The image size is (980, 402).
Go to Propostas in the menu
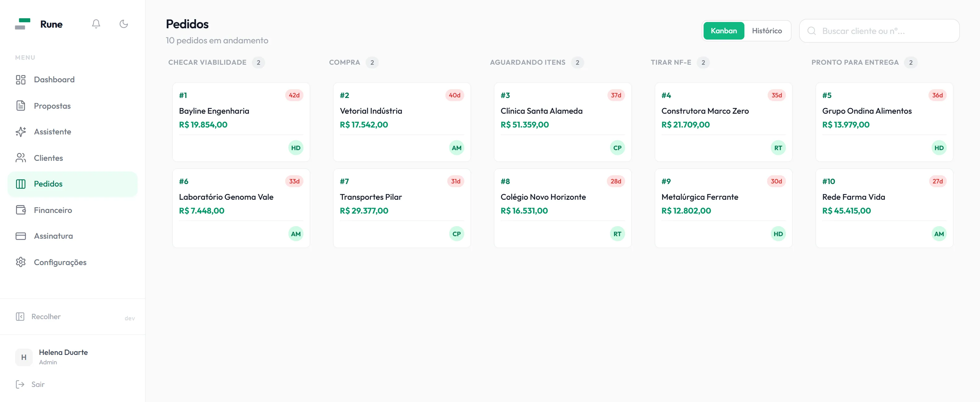tap(72, 106)
